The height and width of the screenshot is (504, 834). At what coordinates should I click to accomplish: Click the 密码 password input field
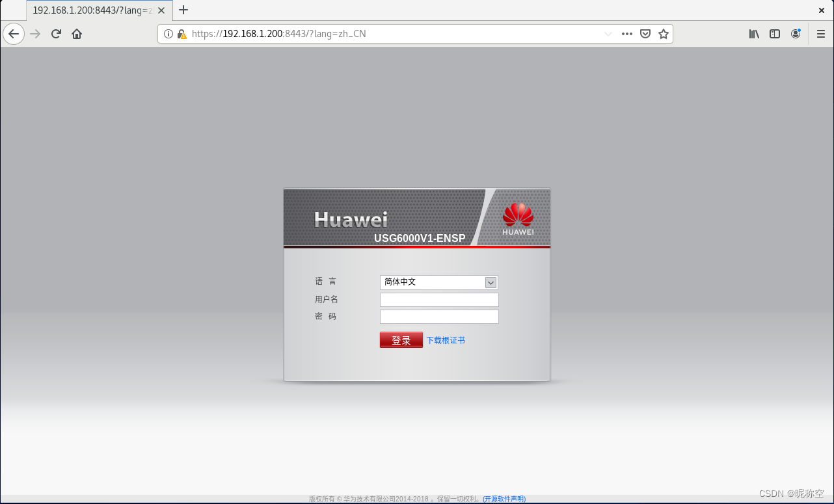click(x=439, y=317)
